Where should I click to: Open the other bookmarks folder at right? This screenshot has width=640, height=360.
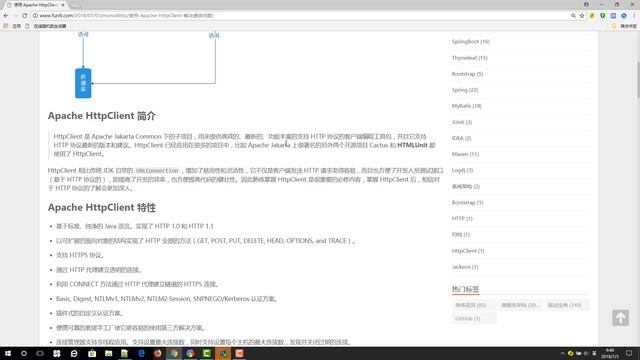coord(624,26)
